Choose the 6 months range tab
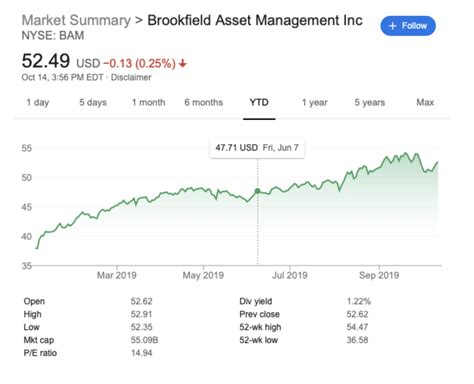 pos(204,102)
